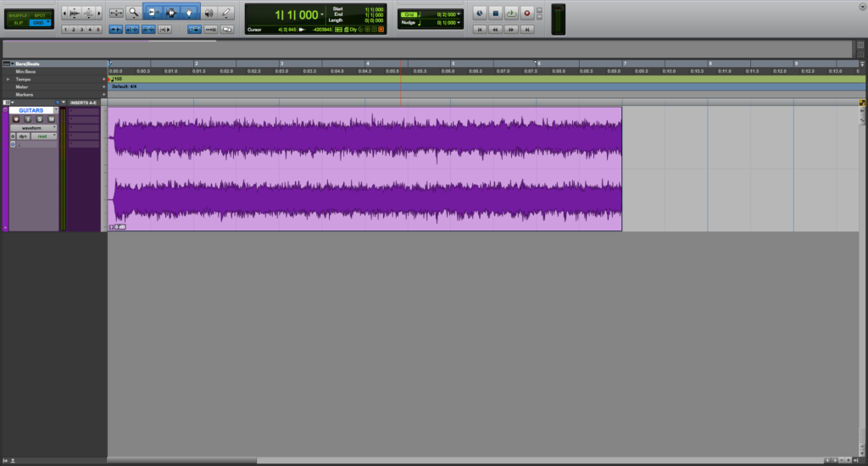Solo the GUITARS track
Image resolution: width=868 pixels, height=466 pixels.
39,119
